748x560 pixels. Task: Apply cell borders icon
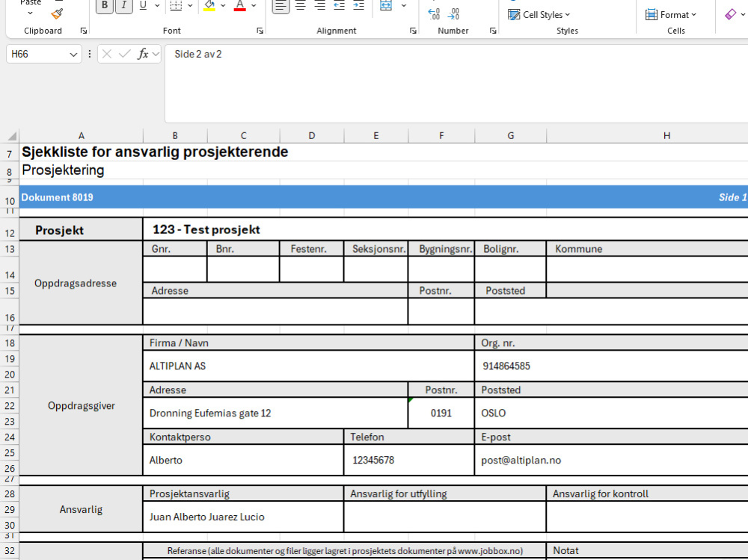(176, 6)
